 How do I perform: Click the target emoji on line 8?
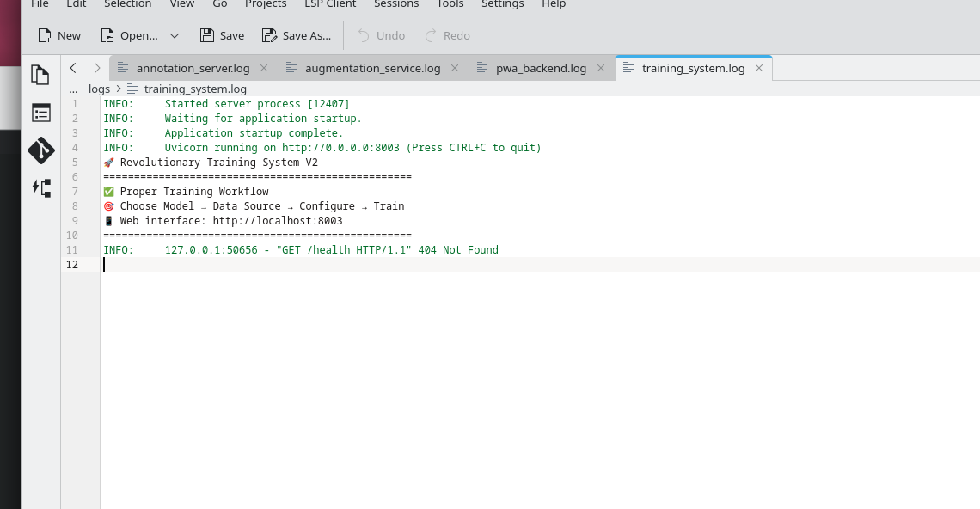109,206
